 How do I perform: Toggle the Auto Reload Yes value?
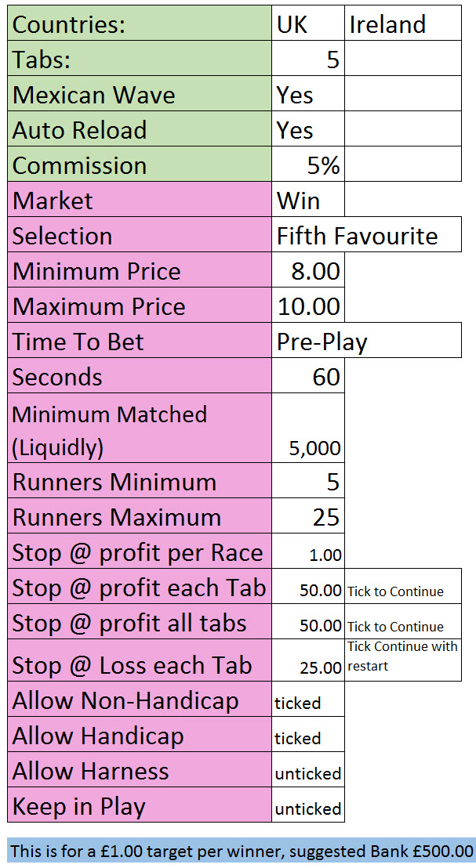pyautogui.click(x=307, y=130)
